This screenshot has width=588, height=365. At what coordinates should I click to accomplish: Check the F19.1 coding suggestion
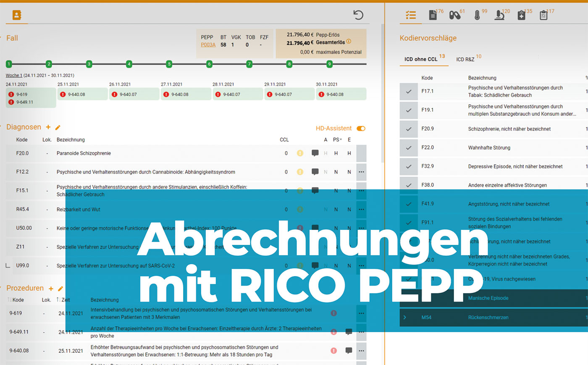(409, 110)
